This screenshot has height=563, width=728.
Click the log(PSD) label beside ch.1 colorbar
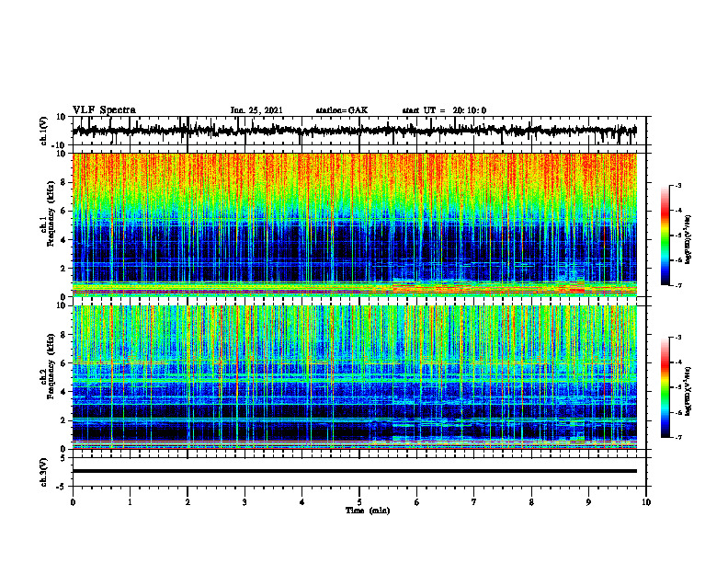[x=688, y=240]
